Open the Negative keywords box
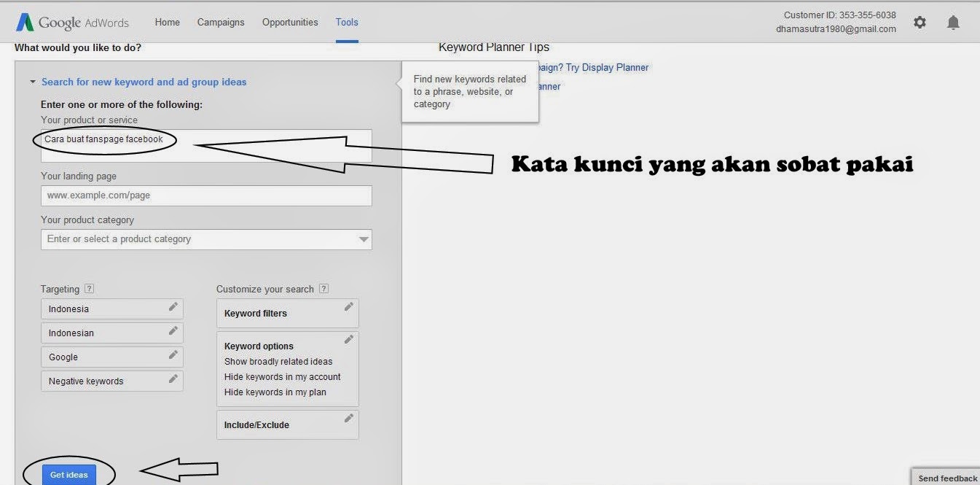Image resolution: width=980 pixels, height=485 pixels. [112, 381]
